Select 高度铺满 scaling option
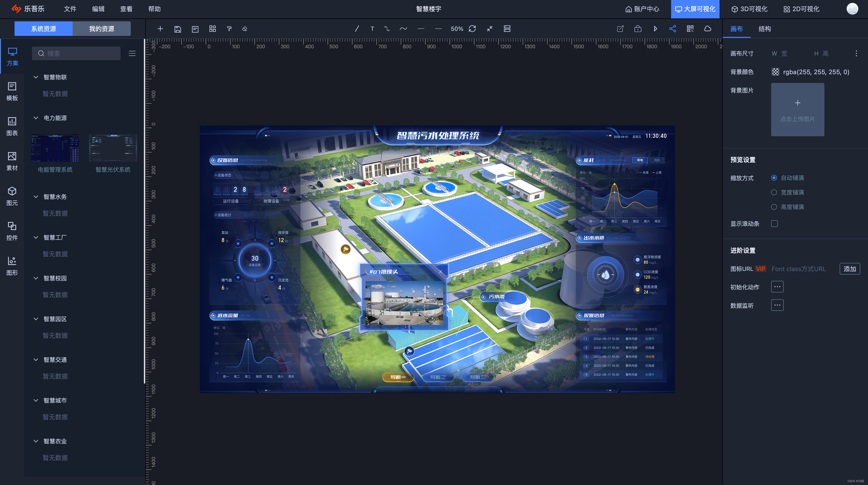Image resolution: width=868 pixels, height=485 pixels. [x=774, y=207]
